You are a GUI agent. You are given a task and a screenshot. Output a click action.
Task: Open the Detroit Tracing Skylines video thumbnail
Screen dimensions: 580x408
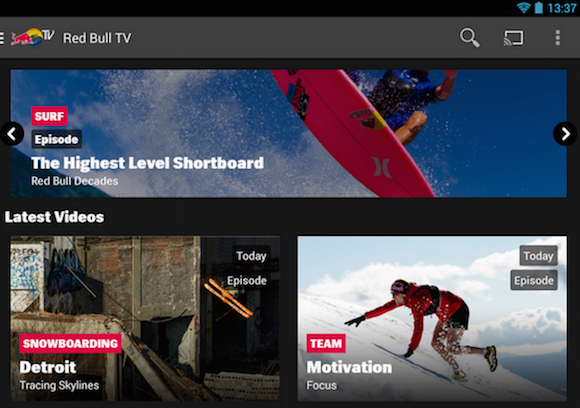pyautogui.click(x=145, y=318)
